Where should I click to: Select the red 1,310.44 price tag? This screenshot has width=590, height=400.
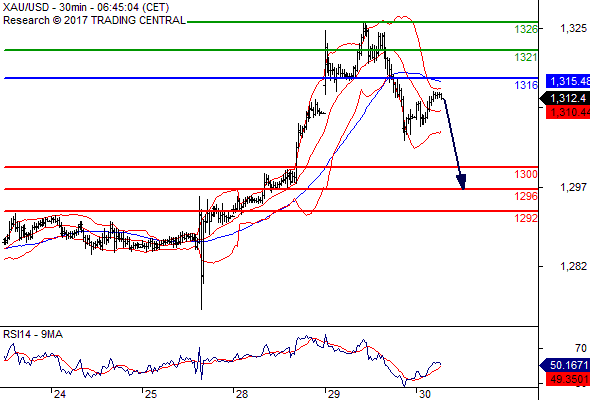coord(568,112)
